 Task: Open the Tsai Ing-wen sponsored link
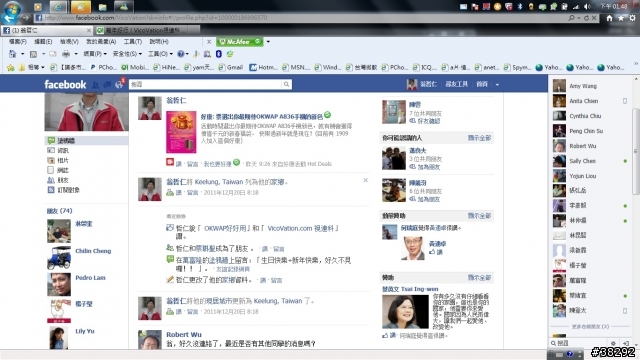(x=410, y=289)
